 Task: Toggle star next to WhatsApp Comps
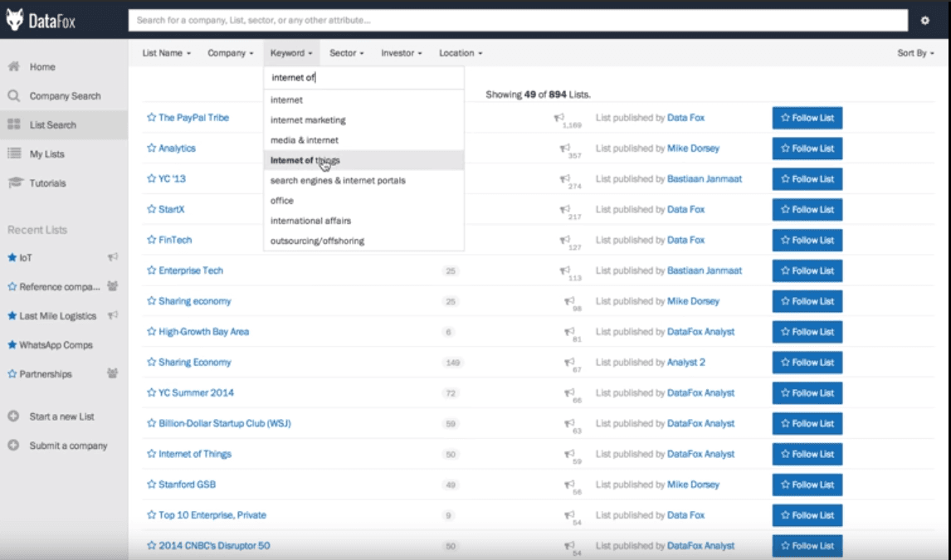tap(12, 344)
